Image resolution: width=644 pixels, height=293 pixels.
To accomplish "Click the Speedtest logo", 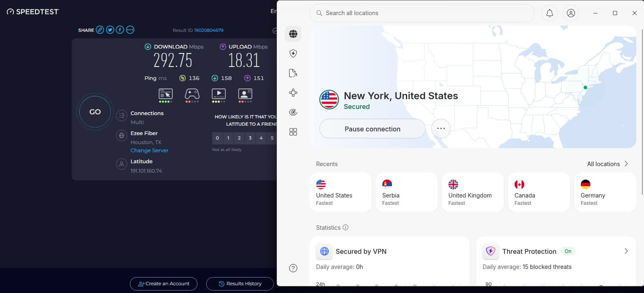I will [x=33, y=12].
